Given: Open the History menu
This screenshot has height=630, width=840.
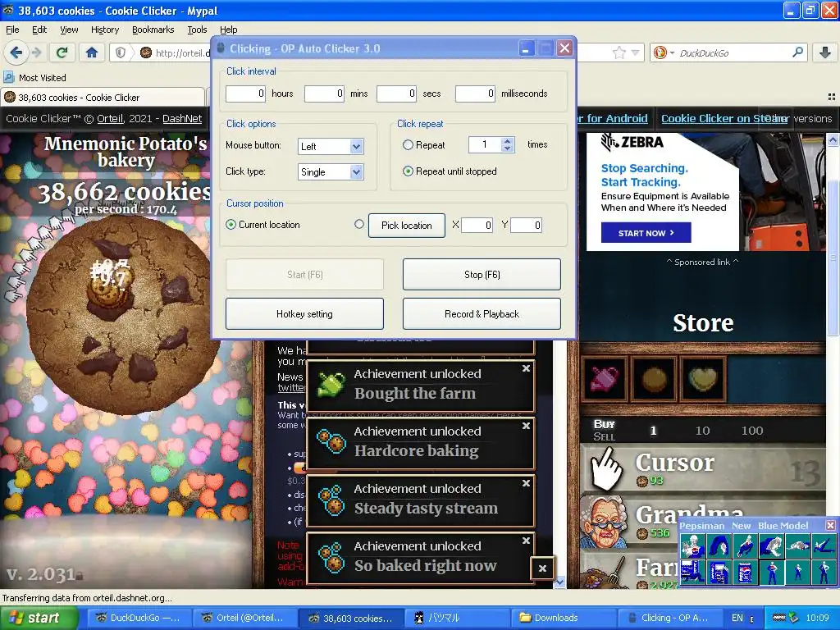Looking at the screenshot, I should click(105, 30).
